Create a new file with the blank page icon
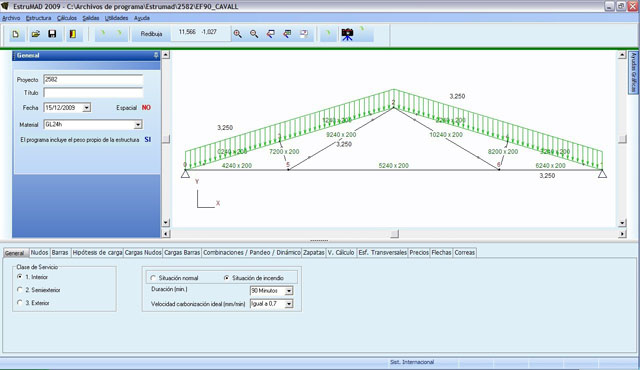The image size is (640, 370). [16, 34]
